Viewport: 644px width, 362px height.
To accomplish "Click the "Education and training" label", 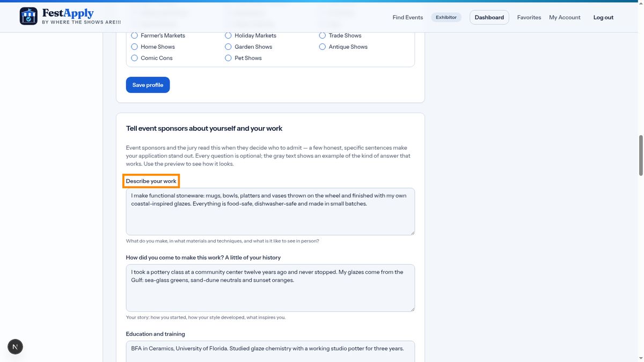I will [156, 334].
